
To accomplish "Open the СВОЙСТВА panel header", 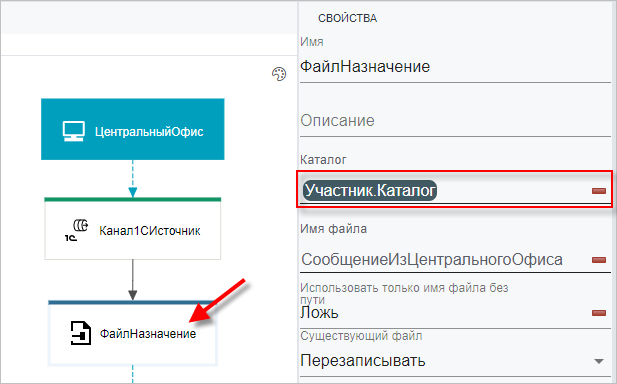I will (347, 18).
